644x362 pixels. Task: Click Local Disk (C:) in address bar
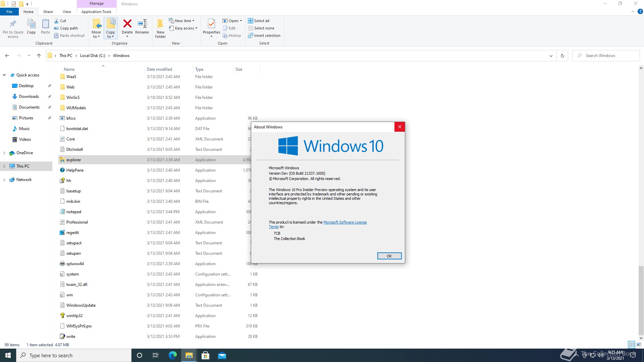(x=93, y=56)
